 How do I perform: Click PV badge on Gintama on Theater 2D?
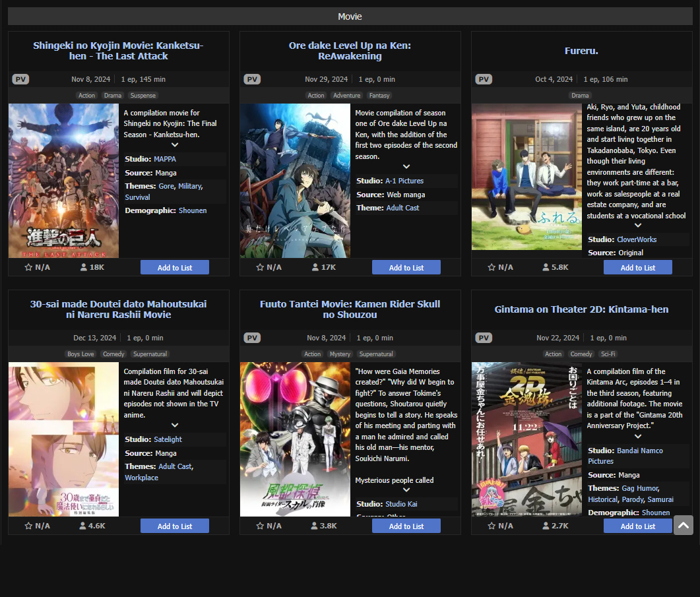coord(484,338)
